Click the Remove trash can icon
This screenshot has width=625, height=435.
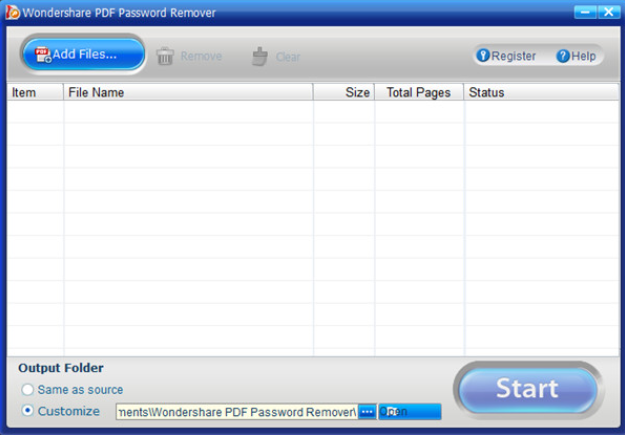165,57
